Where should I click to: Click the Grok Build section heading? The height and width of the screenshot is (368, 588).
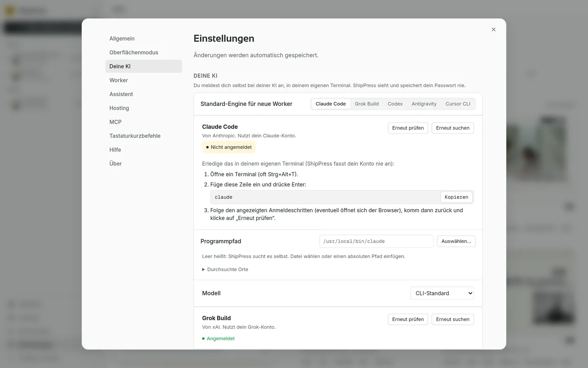coord(216,318)
